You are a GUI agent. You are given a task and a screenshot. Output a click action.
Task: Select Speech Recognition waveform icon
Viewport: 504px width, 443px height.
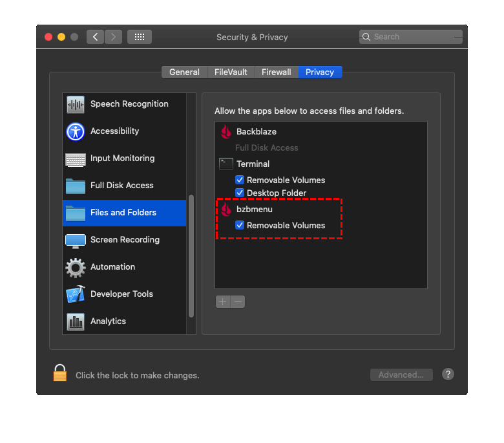(x=76, y=105)
